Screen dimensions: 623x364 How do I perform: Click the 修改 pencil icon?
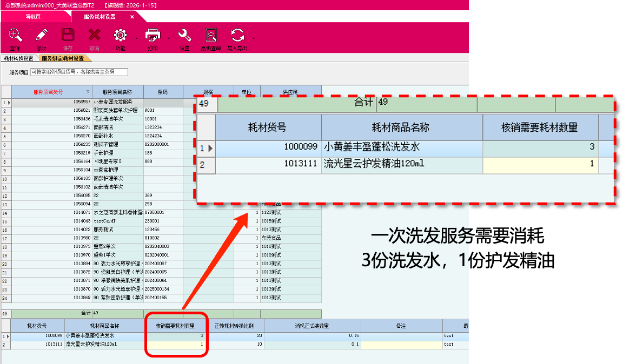click(41, 35)
